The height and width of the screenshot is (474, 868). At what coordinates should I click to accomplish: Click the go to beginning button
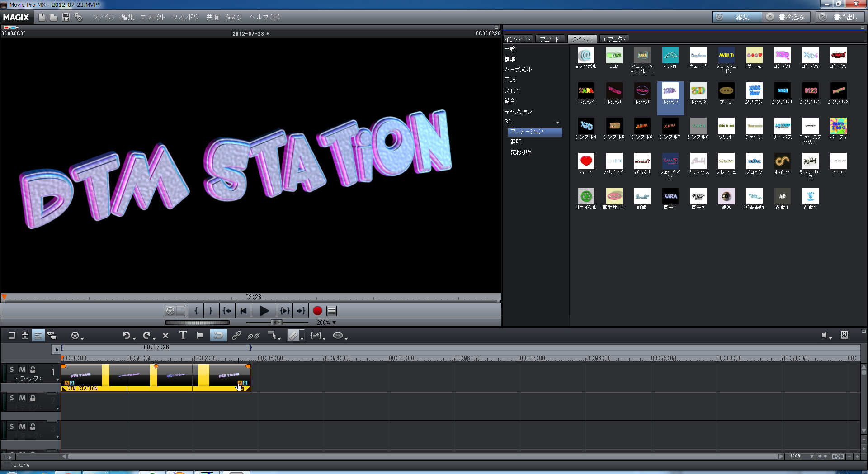(243, 311)
